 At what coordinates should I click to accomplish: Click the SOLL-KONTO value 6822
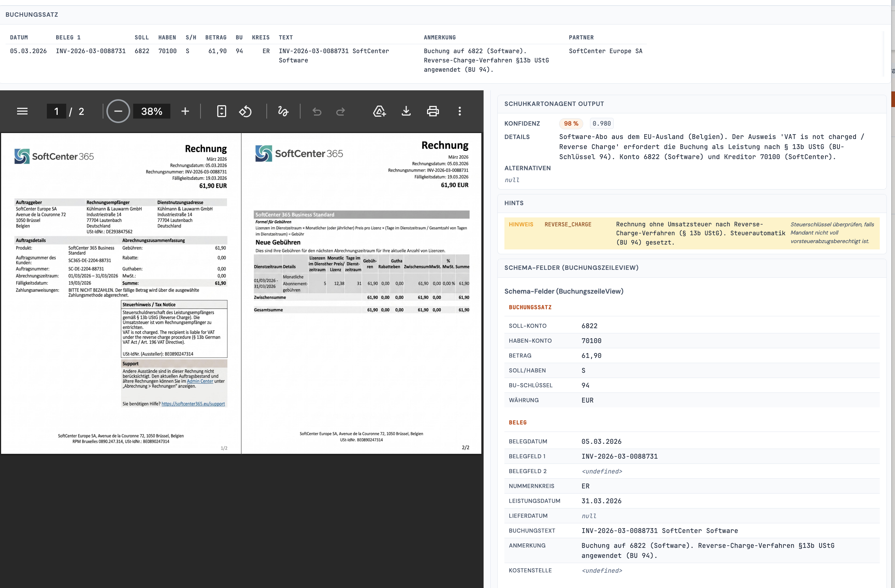tap(589, 326)
